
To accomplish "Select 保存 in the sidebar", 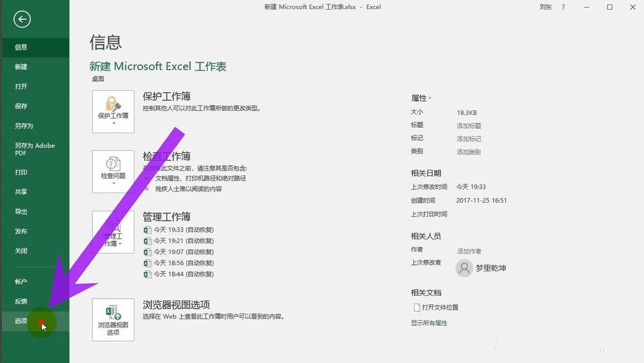I will click(x=35, y=106).
